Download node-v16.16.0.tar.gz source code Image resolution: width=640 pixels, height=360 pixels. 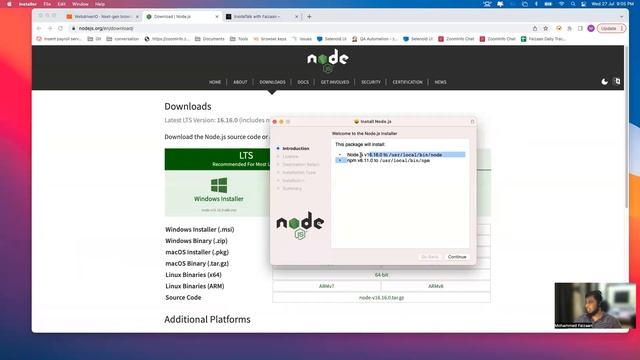click(381, 298)
